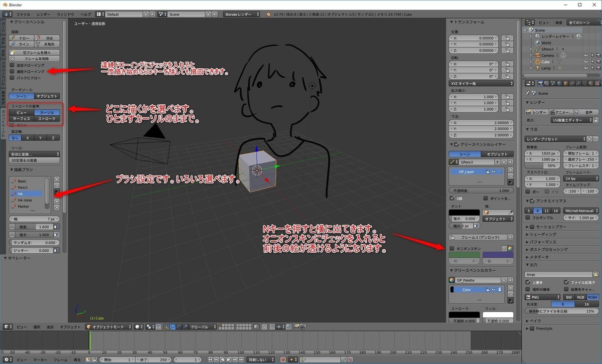Toggle the X-ray (X線) layer checkbox
The width and height of the screenshot is (602, 364).
pos(452,198)
